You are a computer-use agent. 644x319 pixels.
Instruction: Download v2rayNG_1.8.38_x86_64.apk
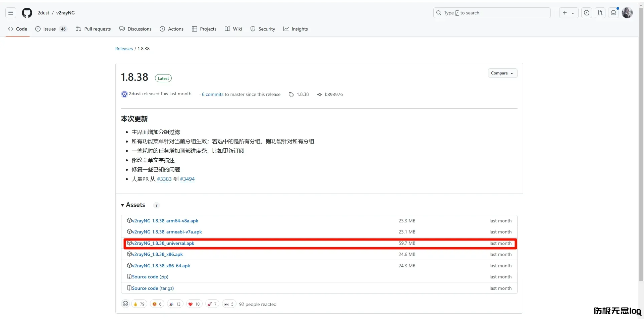pos(161,266)
